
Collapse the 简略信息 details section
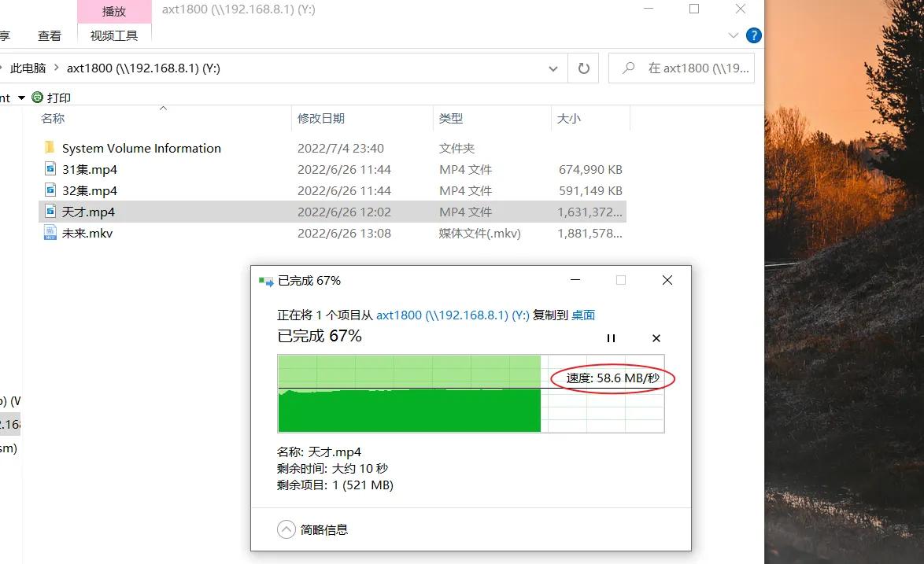pos(286,529)
